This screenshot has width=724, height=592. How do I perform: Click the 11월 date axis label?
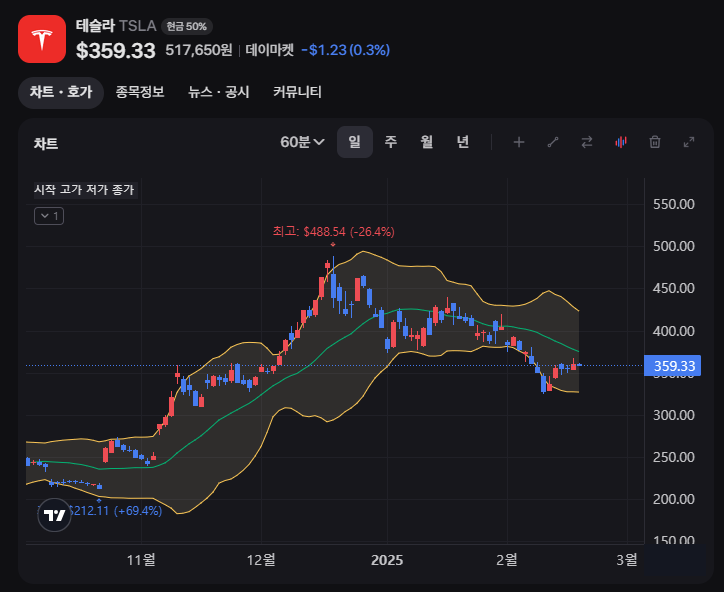(x=141, y=560)
